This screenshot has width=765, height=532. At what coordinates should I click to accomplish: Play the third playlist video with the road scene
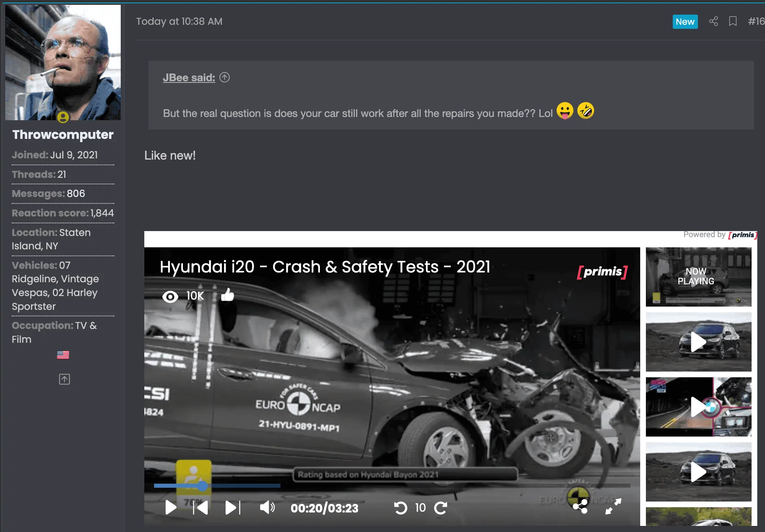pyautogui.click(x=699, y=407)
